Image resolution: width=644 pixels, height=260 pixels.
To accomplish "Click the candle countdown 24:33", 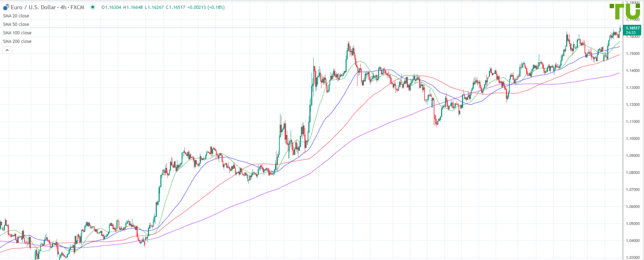I will (631, 33).
